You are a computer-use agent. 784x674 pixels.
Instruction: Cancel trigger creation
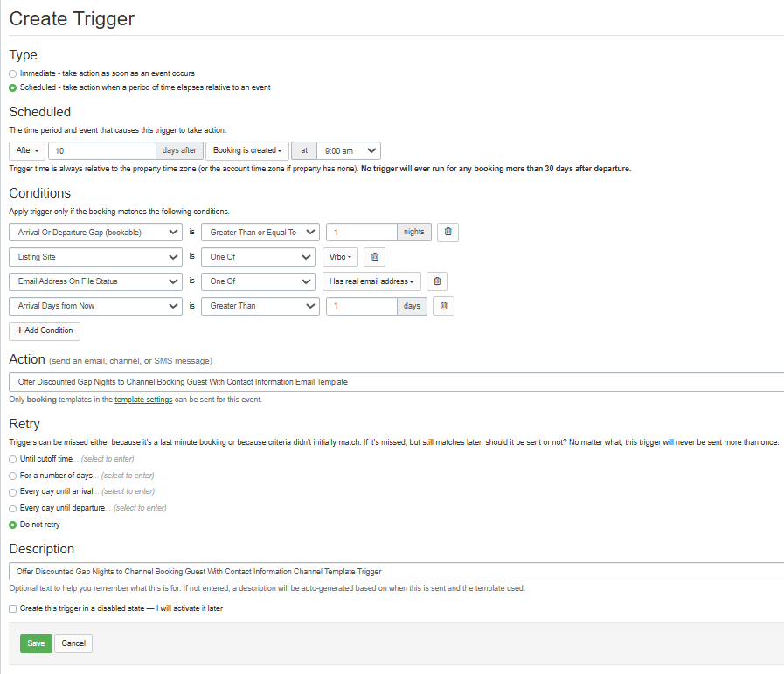pos(73,643)
